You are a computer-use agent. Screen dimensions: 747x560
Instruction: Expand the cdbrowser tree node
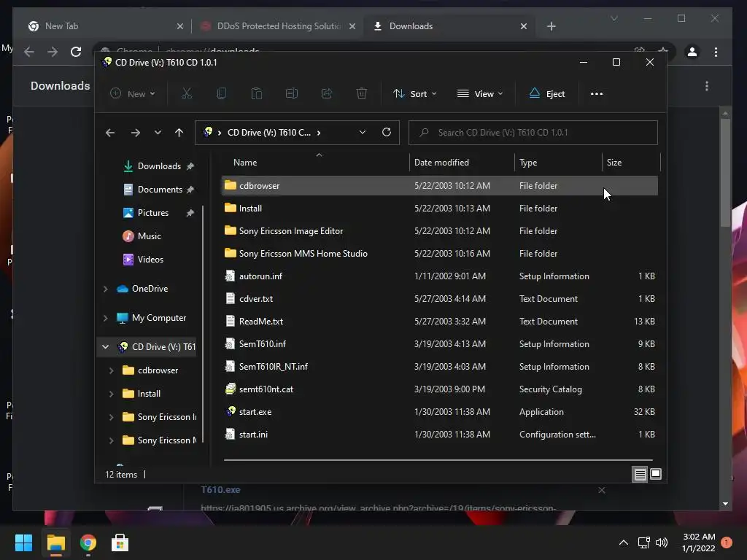[111, 370]
